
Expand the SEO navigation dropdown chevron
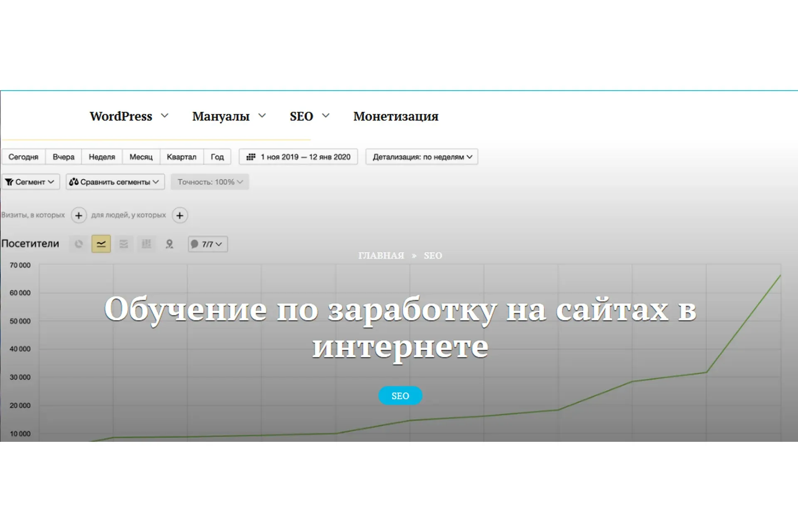click(326, 116)
